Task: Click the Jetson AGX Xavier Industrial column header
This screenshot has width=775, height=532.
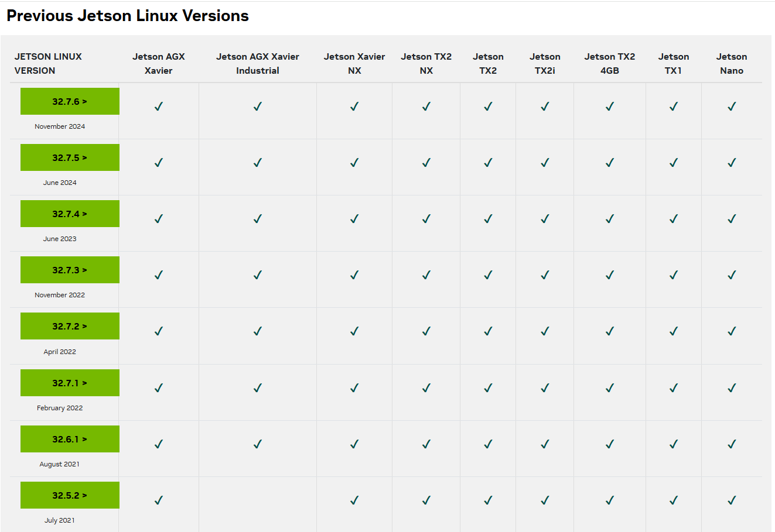Action: (258, 63)
